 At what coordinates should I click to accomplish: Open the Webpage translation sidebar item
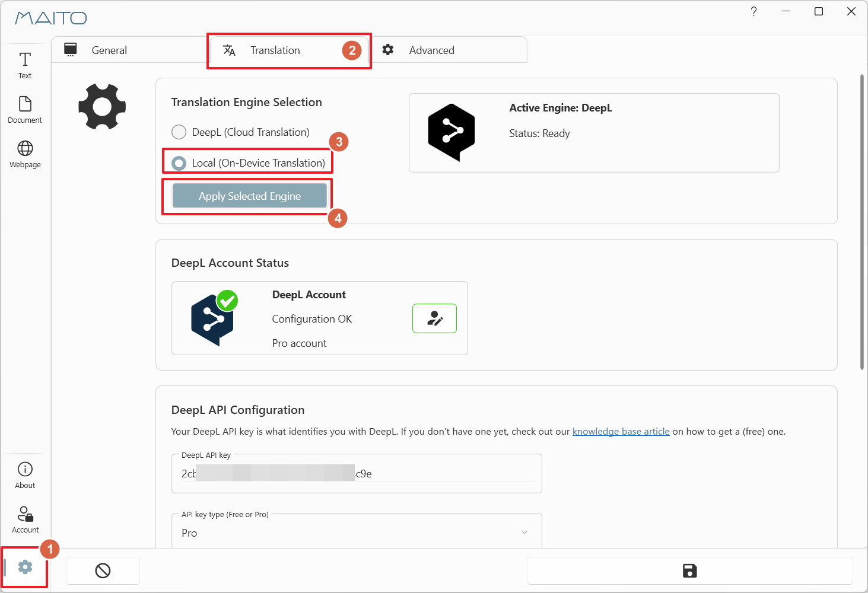coord(25,154)
